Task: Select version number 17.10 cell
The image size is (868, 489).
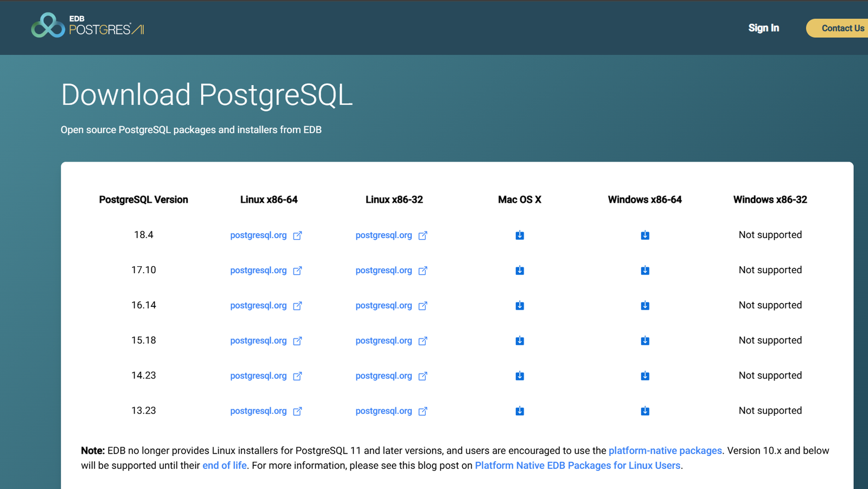Action: point(144,270)
